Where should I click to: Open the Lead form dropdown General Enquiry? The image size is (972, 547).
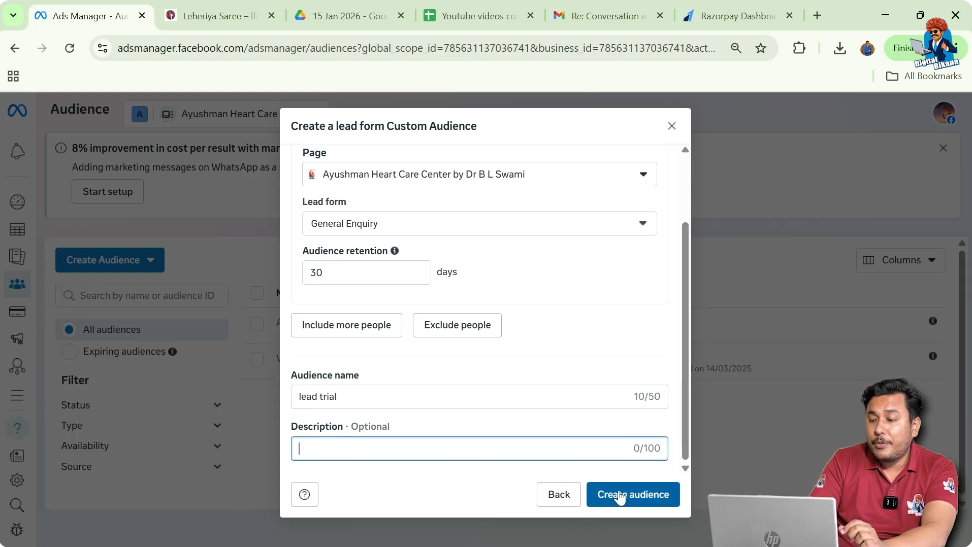[479, 223]
